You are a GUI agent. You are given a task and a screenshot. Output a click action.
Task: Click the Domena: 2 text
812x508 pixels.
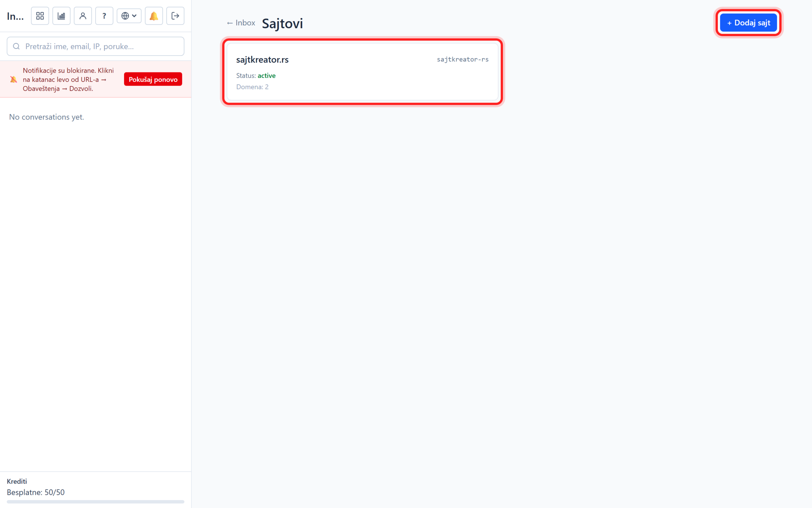coord(252,87)
